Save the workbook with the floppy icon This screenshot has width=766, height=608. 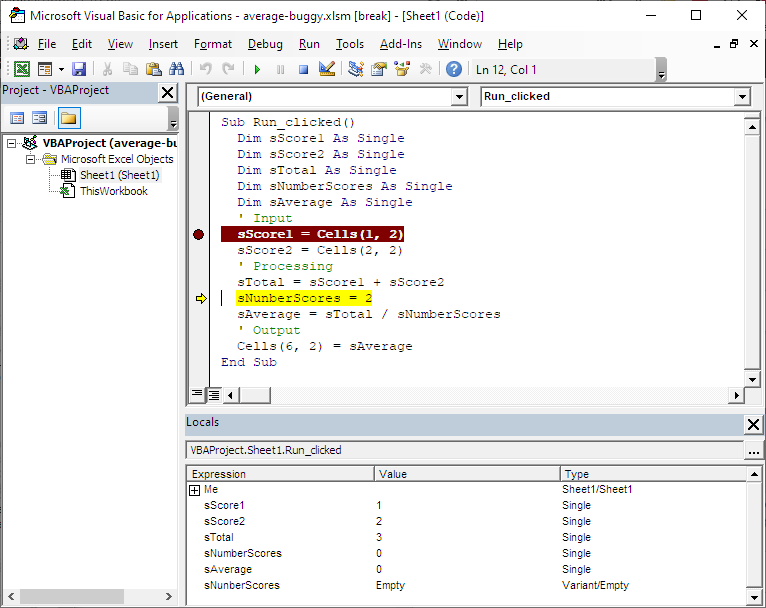click(79, 69)
